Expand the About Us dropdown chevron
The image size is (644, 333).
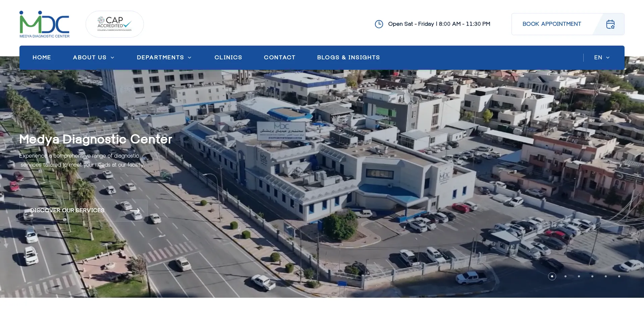click(x=112, y=58)
